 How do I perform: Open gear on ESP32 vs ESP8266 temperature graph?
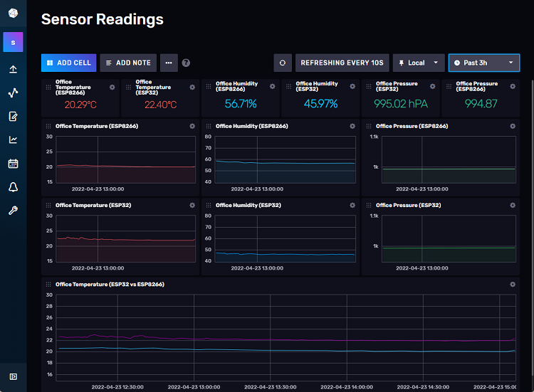[513, 285]
